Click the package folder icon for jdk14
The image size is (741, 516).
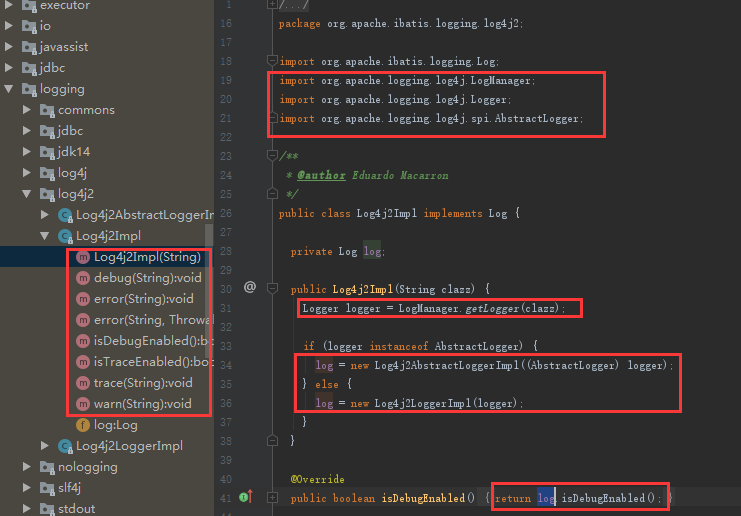pyautogui.click(x=46, y=152)
